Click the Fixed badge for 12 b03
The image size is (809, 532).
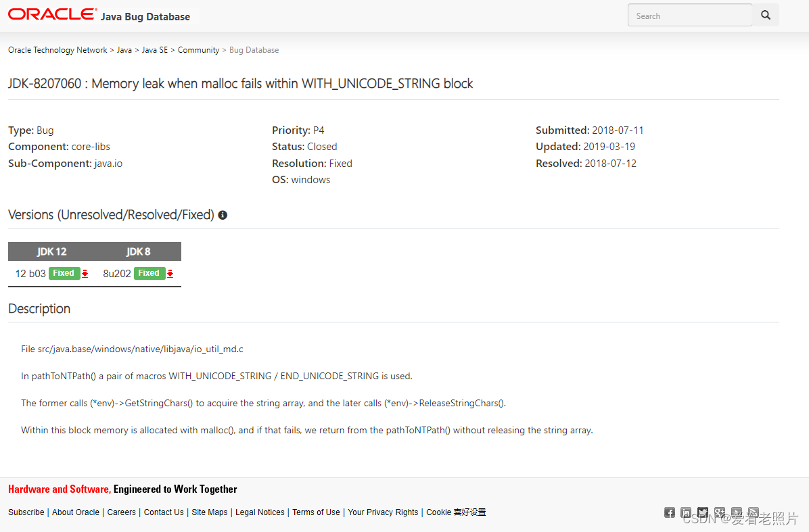(x=64, y=273)
